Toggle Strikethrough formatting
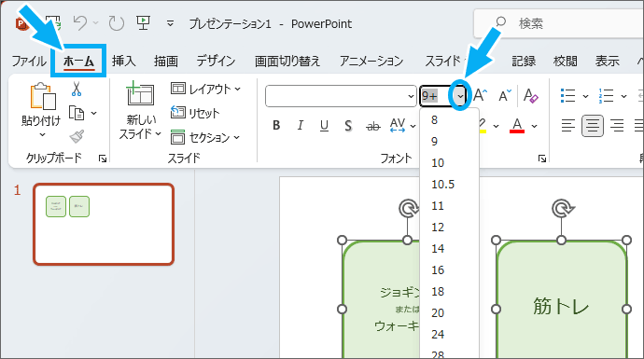The image size is (644, 359). tap(373, 126)
